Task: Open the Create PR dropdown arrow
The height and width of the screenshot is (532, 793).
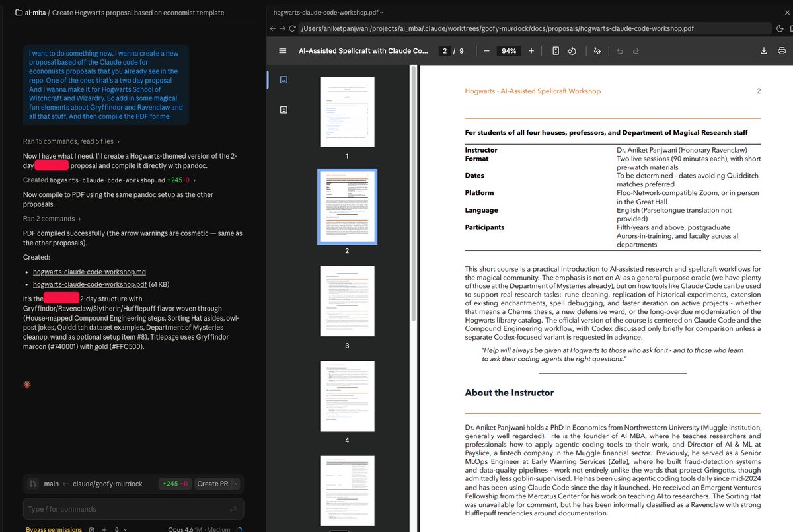Action: point(236,484)
